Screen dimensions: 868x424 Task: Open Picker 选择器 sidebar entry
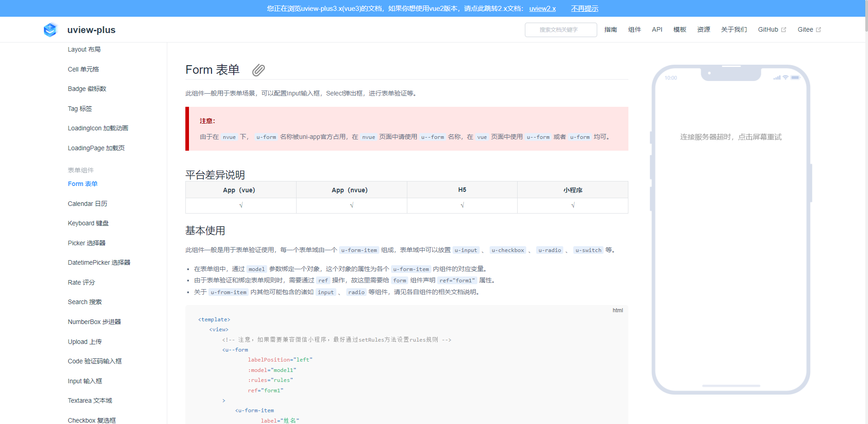(x=86, y=243)
